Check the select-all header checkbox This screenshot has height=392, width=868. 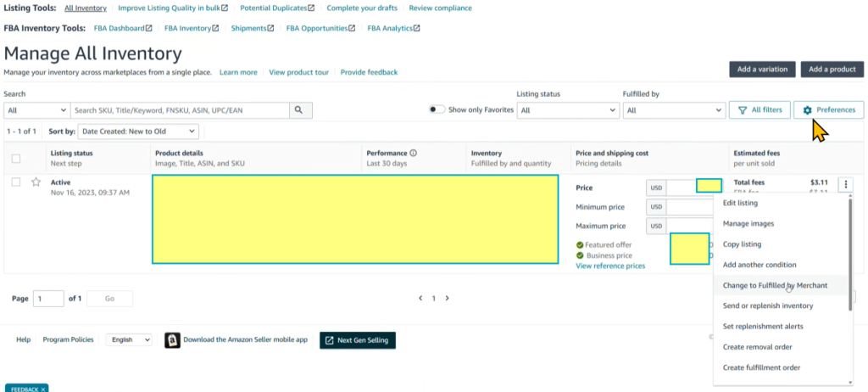click(x=16, y=158)
